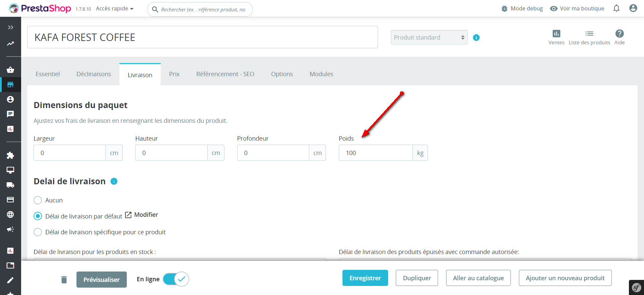Open the notifications bell

click(x=616, y=8)
